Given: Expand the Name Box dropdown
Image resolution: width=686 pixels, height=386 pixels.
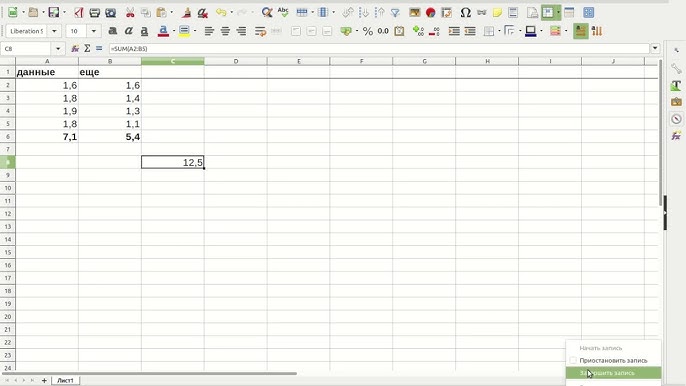Looking at the screenshot, I should (x=58, y=49).
